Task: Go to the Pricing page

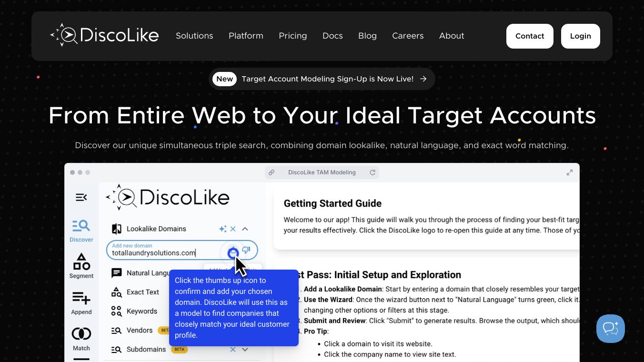Action: pos(293,36)
